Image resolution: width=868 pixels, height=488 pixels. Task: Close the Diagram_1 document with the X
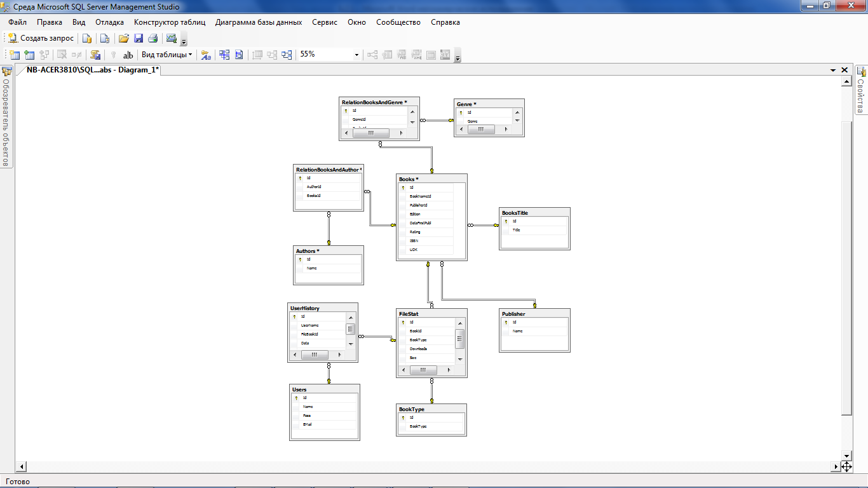(x=844, y=70)
